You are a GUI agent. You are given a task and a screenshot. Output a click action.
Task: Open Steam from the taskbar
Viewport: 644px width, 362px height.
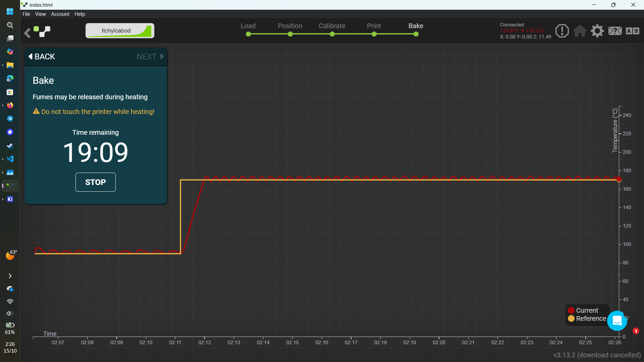10,145
